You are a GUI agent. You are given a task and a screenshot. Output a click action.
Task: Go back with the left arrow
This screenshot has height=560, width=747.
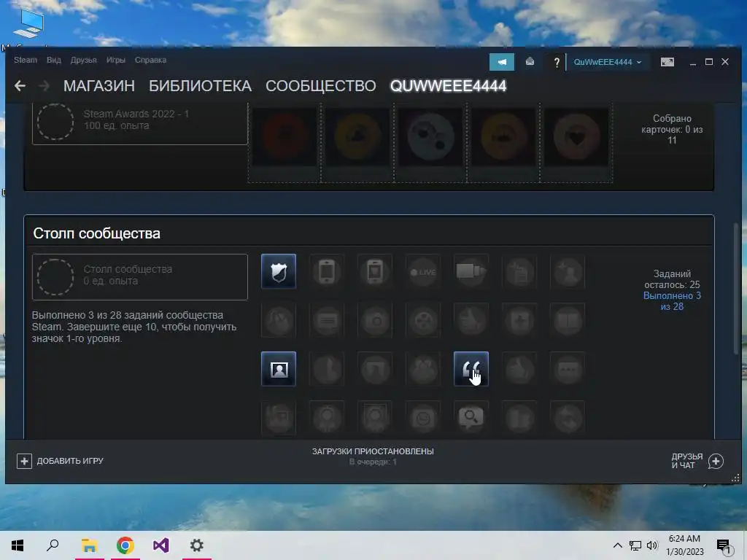[x=20, y=86]
